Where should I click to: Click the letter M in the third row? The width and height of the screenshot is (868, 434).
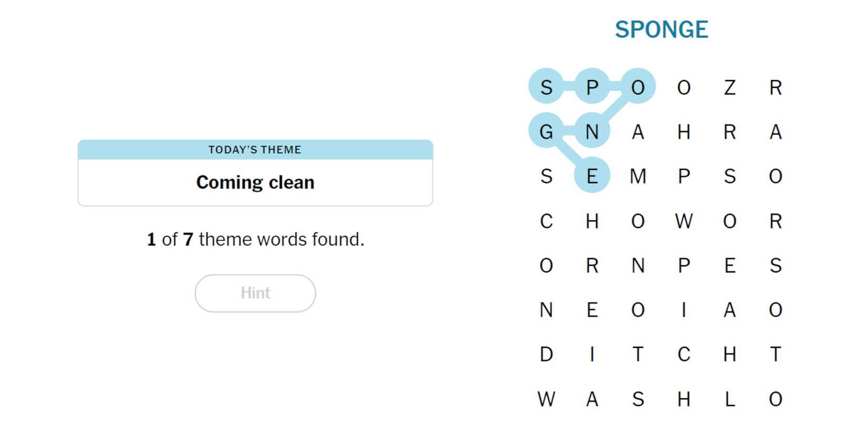coord(638,177)
